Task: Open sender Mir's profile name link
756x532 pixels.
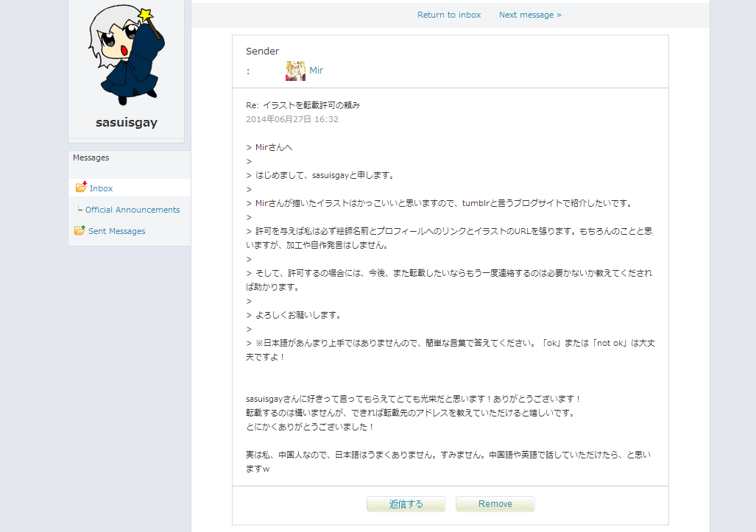Action: [x=317, y=71]
